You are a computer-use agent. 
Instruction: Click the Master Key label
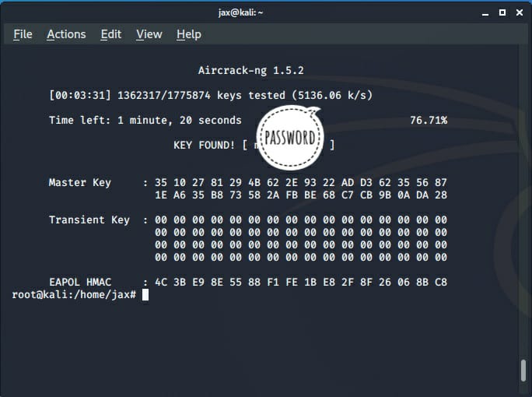(80, 182)
